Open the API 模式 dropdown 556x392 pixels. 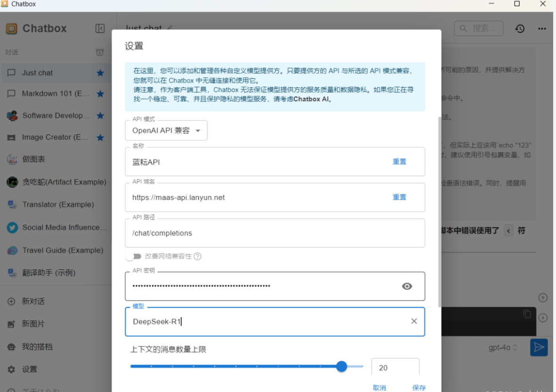coord(166,131)
